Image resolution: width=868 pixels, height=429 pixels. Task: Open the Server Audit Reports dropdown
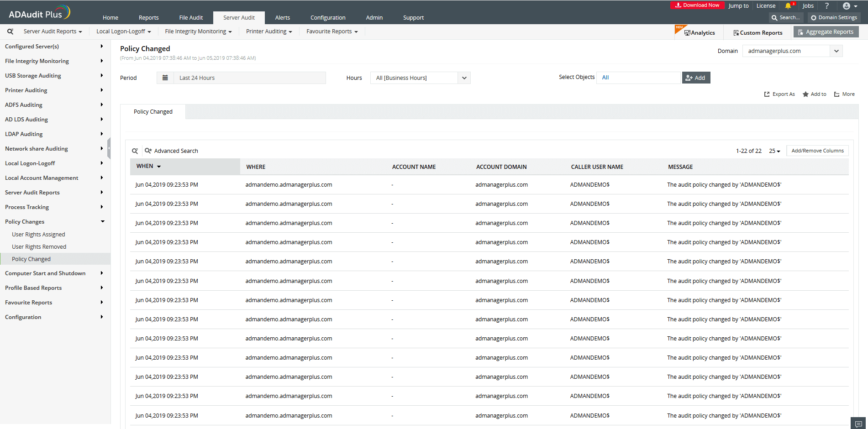pyautogui.click(x=53, y=31)
